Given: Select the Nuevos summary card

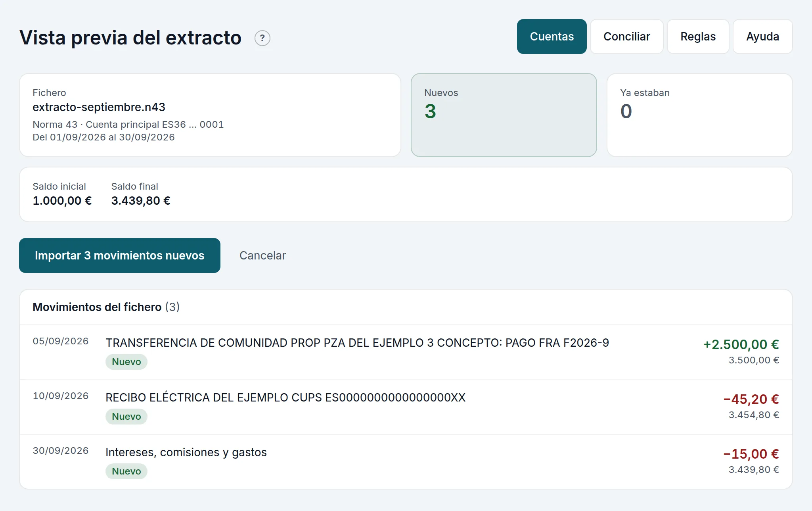Looking at the screenshot, I should 504,115.
